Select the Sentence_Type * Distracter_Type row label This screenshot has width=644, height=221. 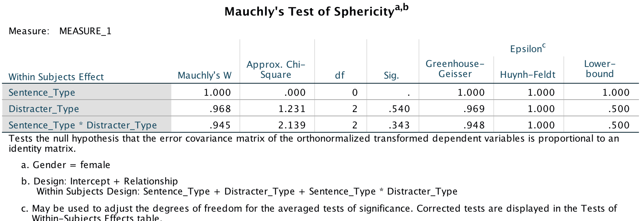pyautogui.click(x=83, y=125)
